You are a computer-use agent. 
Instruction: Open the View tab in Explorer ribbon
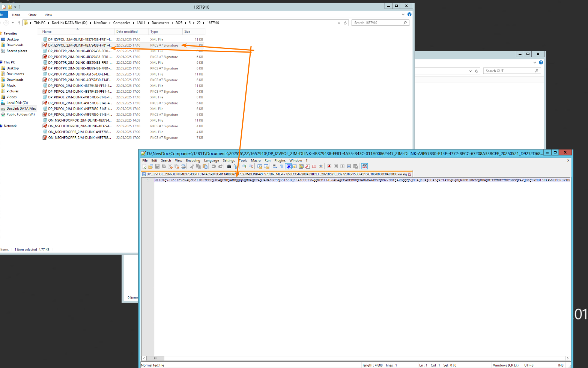click(x=48, y=15)
